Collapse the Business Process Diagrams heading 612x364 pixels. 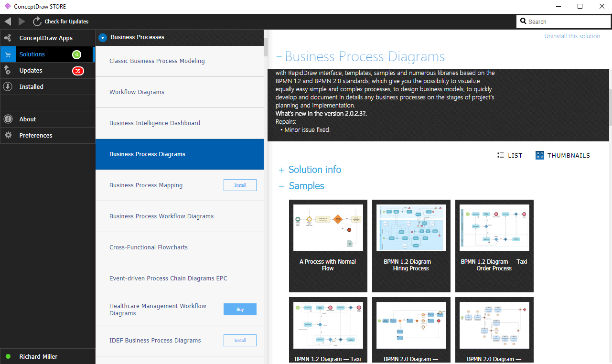(x=279, y=57)
